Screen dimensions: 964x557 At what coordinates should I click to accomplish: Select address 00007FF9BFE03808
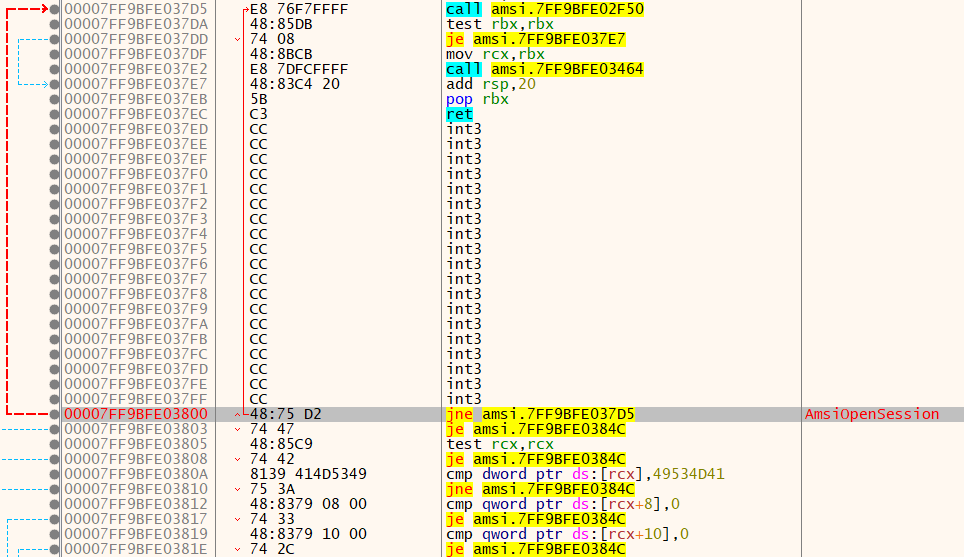(136, 459)
